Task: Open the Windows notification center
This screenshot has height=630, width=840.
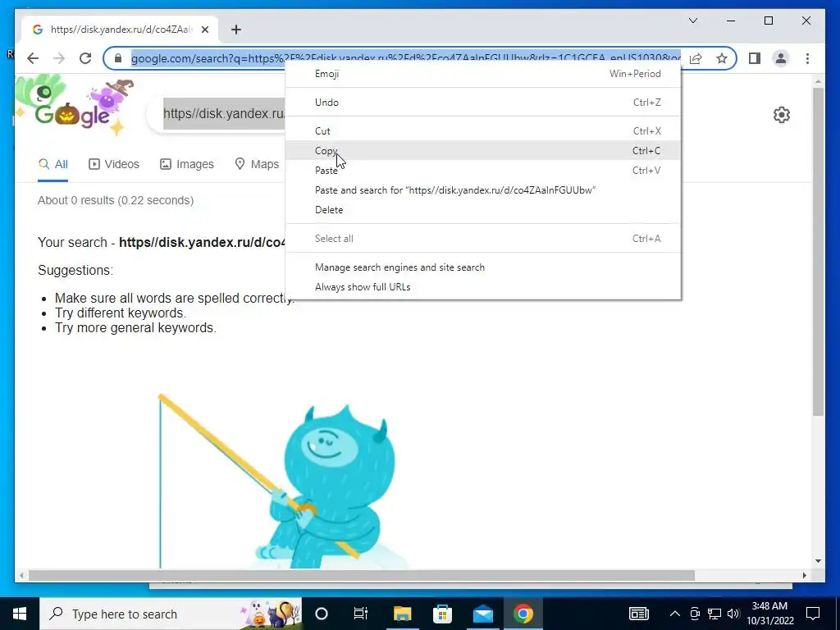Action: click(x=813, y=614)
